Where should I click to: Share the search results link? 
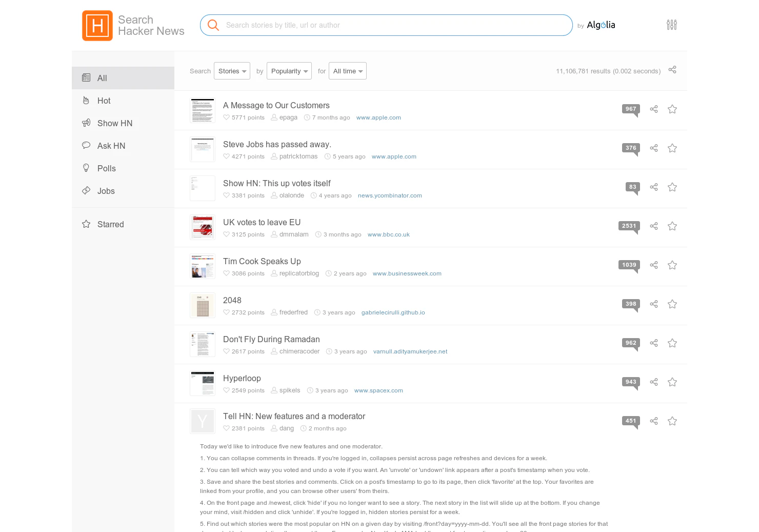point(672,70)
